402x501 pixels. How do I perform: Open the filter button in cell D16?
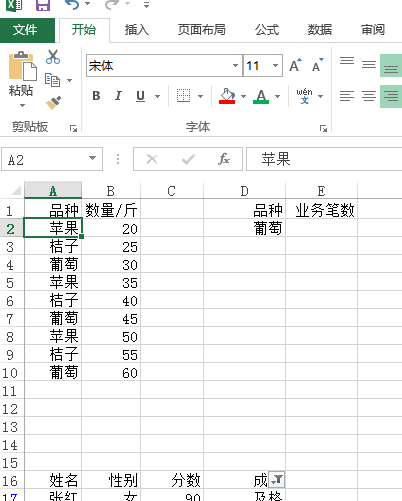pos(277,480)
